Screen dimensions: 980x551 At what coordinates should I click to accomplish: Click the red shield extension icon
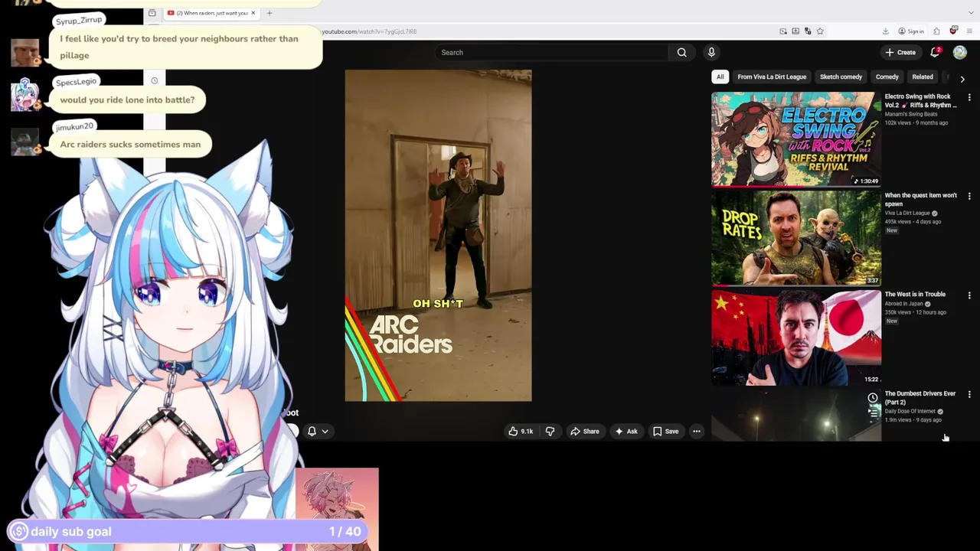coord(953,31)
